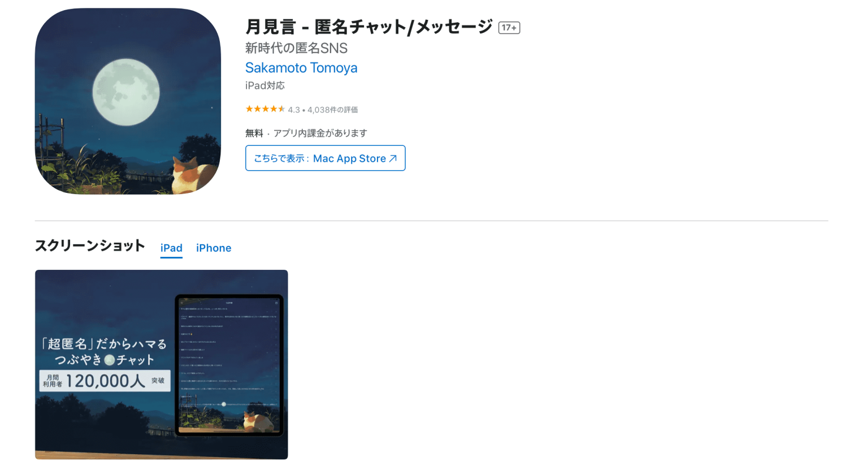This screenshot has height=470, width=868.
Task: Open app via こちらで表示 Mac App Store button
Action: (x=325, y=158)
